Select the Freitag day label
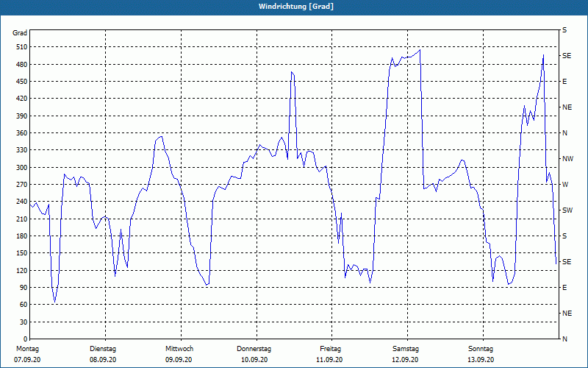Viewport: 588px width, 368px height. coord(330,349)
